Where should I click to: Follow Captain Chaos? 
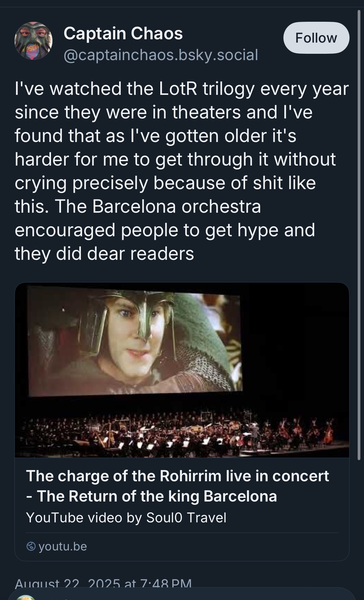(x=316, y=38)
